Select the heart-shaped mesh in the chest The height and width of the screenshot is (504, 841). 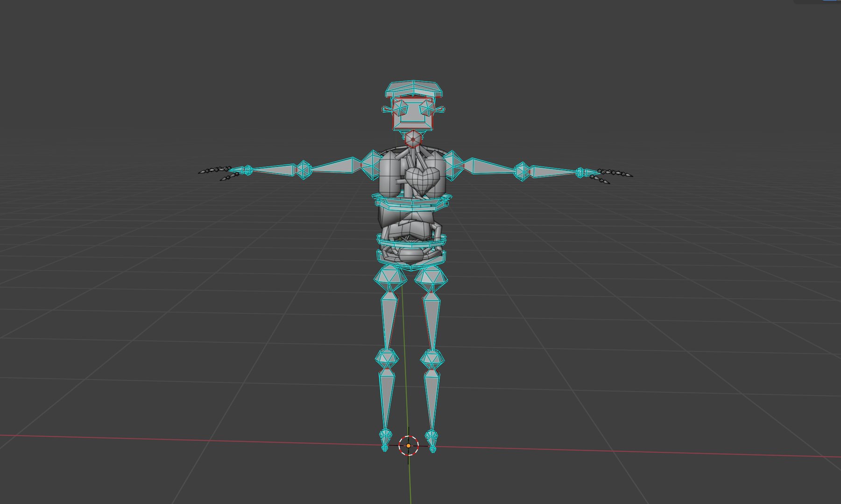(x=422, y=181)
